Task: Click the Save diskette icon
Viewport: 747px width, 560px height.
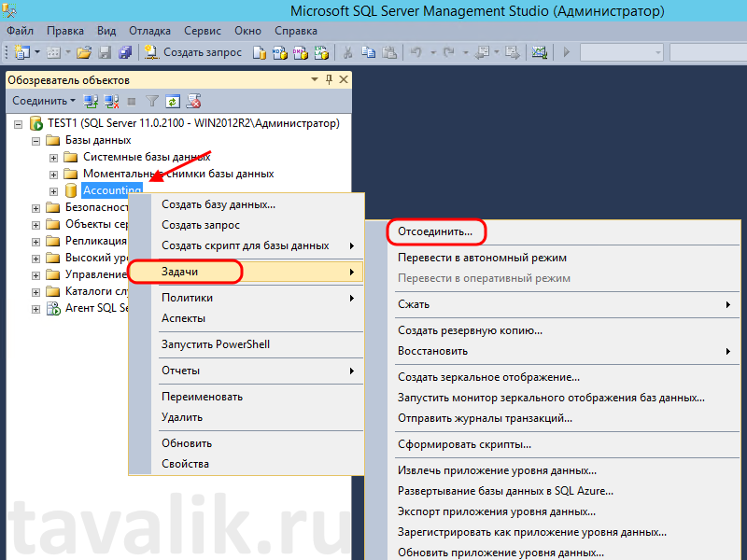Action: pos(105,52)
